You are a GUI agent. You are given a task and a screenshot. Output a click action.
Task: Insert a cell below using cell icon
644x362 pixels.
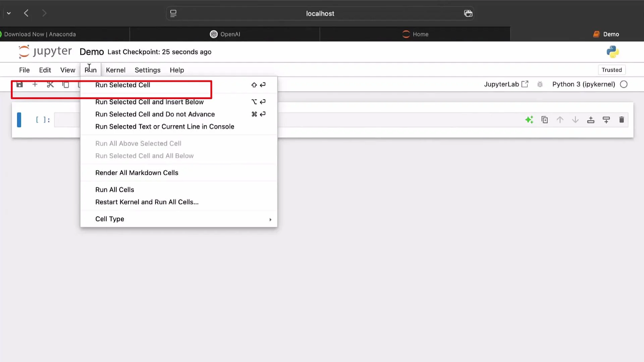point(606,120)
